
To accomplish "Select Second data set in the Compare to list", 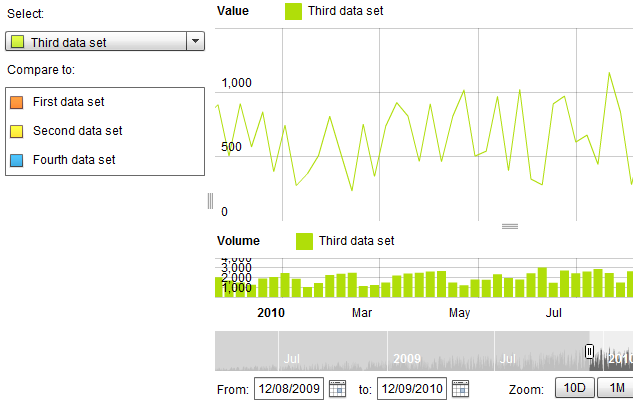I will click(x=105, y=131).
